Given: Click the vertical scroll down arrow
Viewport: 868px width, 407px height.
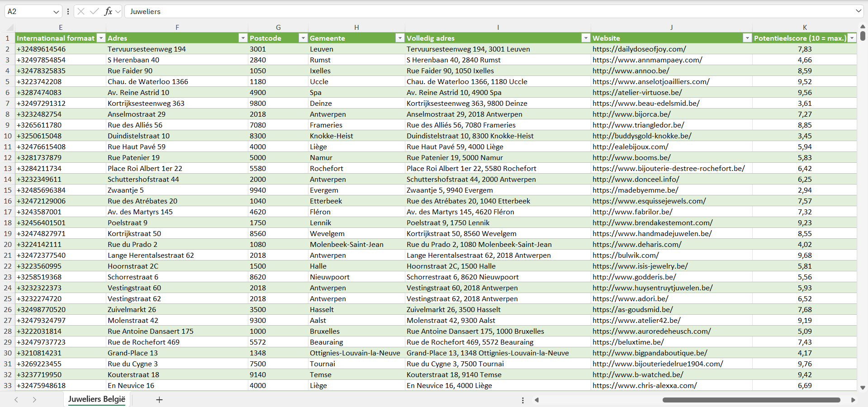Looking at the screenshot, I should pos(863,388).
